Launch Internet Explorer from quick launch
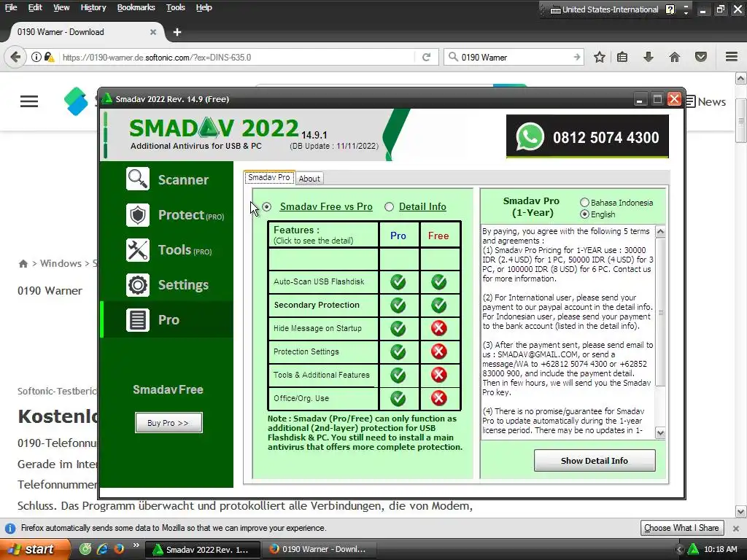This screenshot has width=747, height=560. 102,548
